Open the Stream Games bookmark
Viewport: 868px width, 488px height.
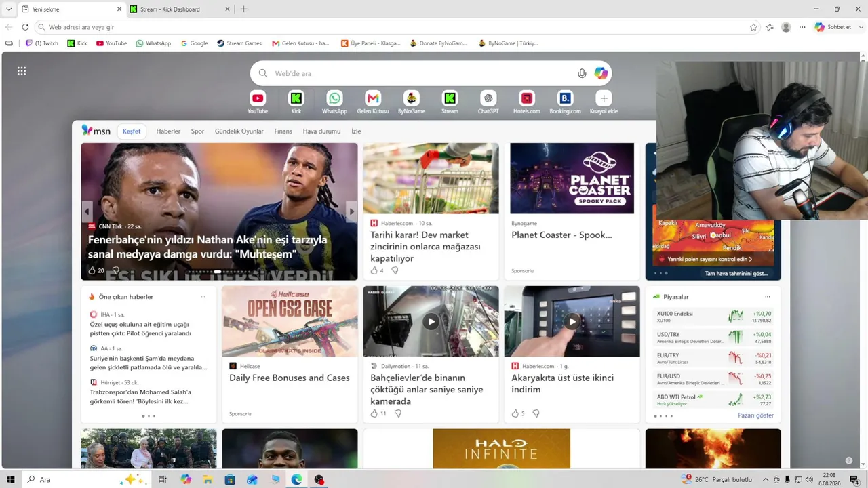[239, 43]
